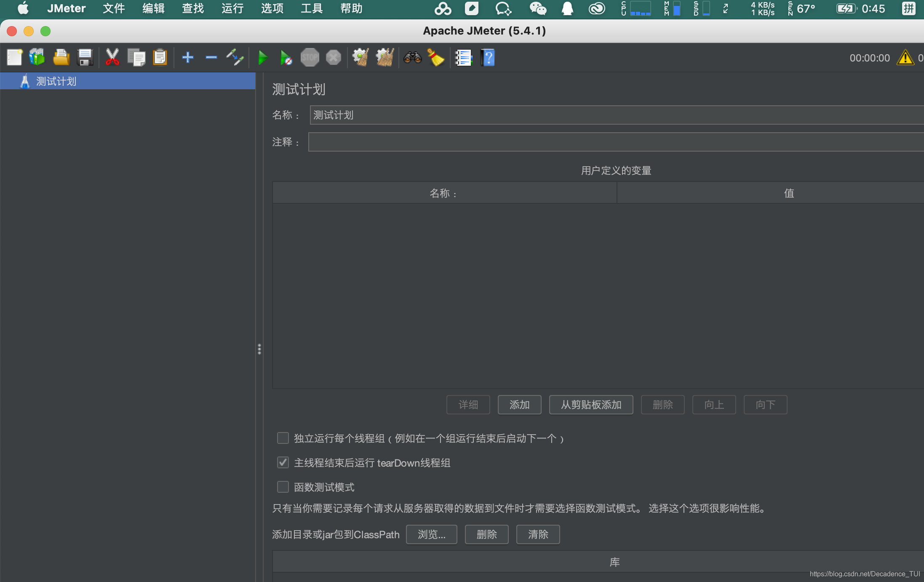
Task: Click the Start no pauses toolbar icon
Action: click(286, 57)
